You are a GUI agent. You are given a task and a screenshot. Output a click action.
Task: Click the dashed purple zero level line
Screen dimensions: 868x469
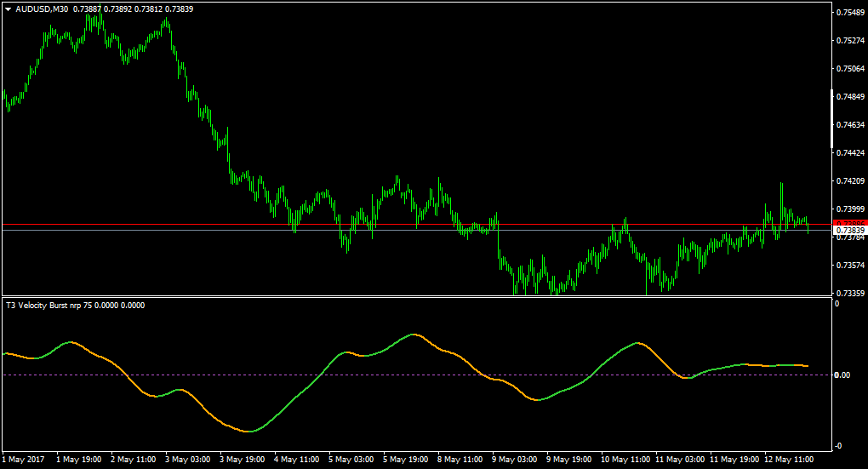[x=415, y=375]
